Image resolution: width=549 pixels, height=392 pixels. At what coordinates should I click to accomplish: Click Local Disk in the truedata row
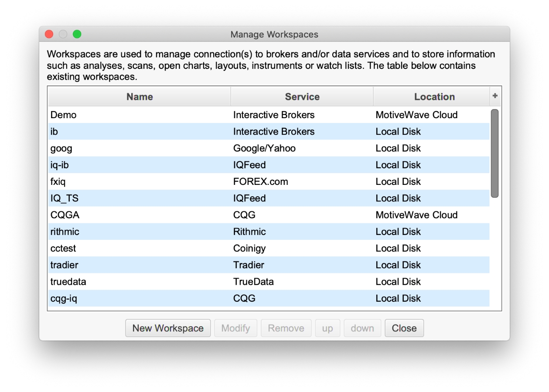coord(398,282)
